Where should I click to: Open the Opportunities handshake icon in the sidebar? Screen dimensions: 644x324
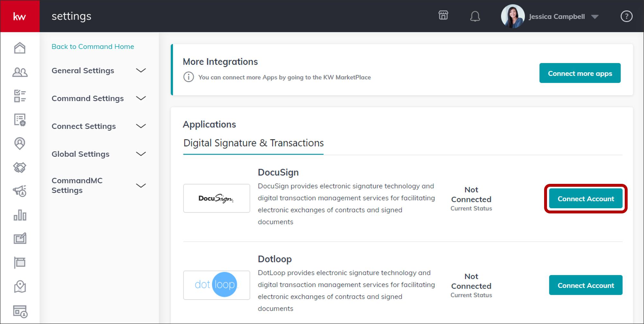[20, 167]
